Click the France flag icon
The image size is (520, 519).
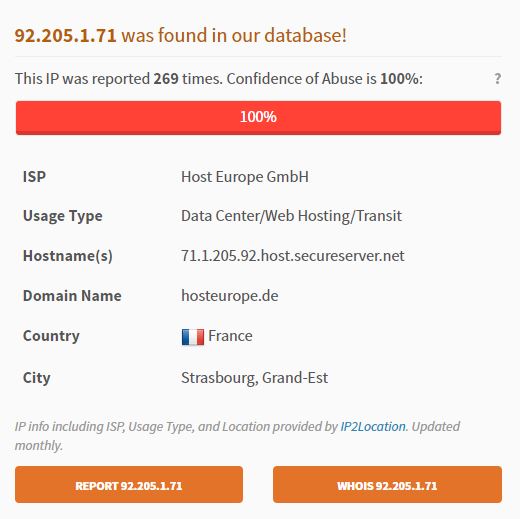coord(193,337)
